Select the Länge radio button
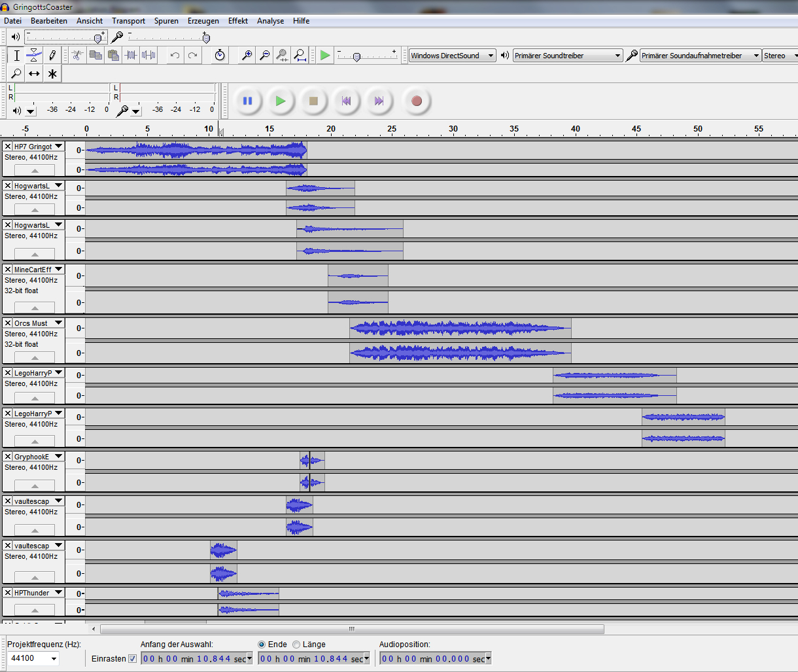 click(296, 645)
